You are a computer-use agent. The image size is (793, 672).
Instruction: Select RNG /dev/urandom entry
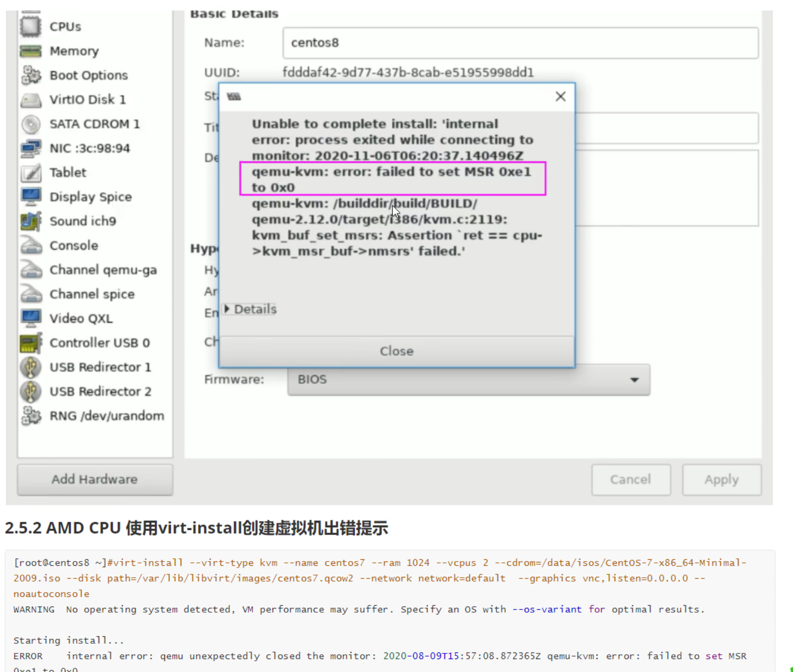pos(106,416)
